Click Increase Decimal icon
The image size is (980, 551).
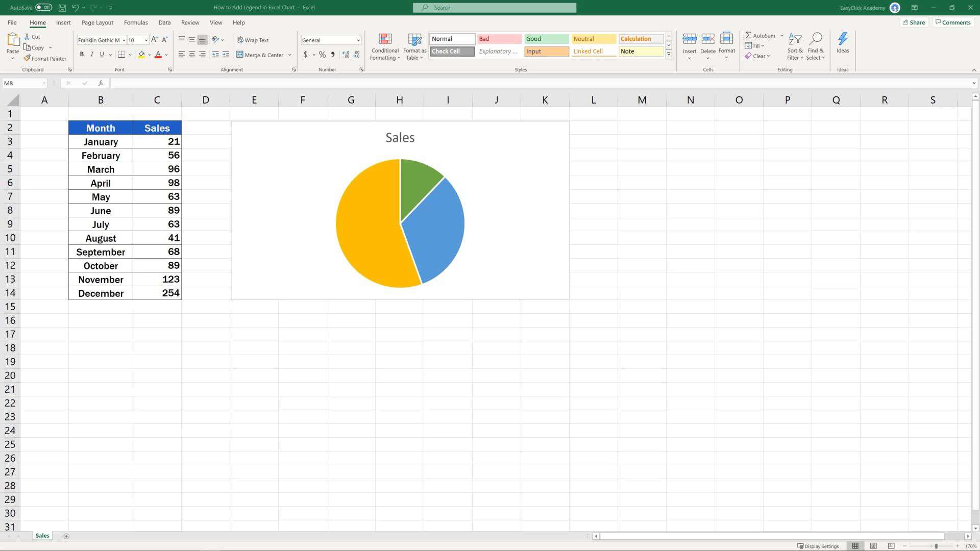pyautogui.click(x=346, y=55)
